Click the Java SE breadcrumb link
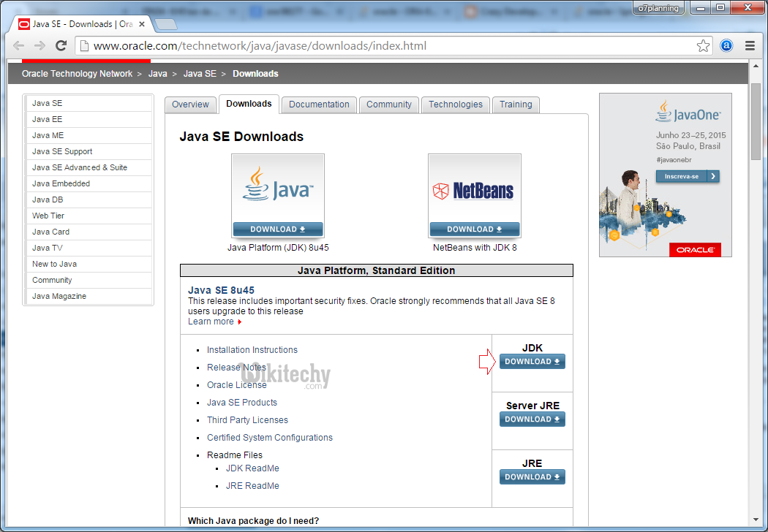This screenshot has height=532, width=768. click(200, 74)
